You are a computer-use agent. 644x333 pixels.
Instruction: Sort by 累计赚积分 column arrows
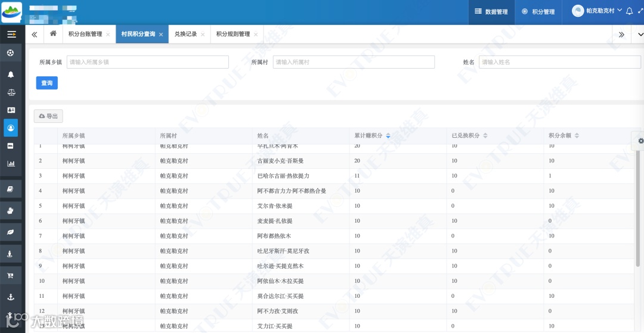pos(388,135)
